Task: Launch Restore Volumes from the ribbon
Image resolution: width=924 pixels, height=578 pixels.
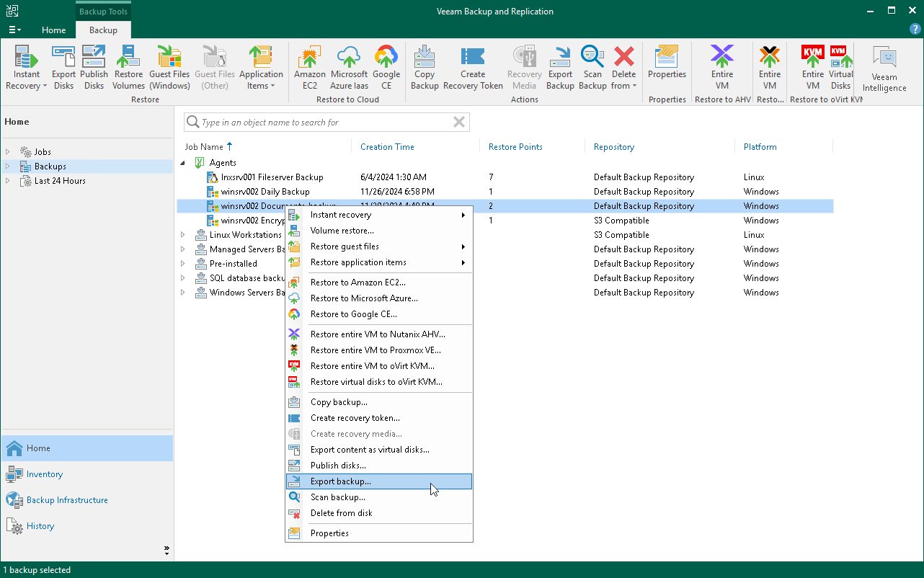Action: [x=128, y=66]
